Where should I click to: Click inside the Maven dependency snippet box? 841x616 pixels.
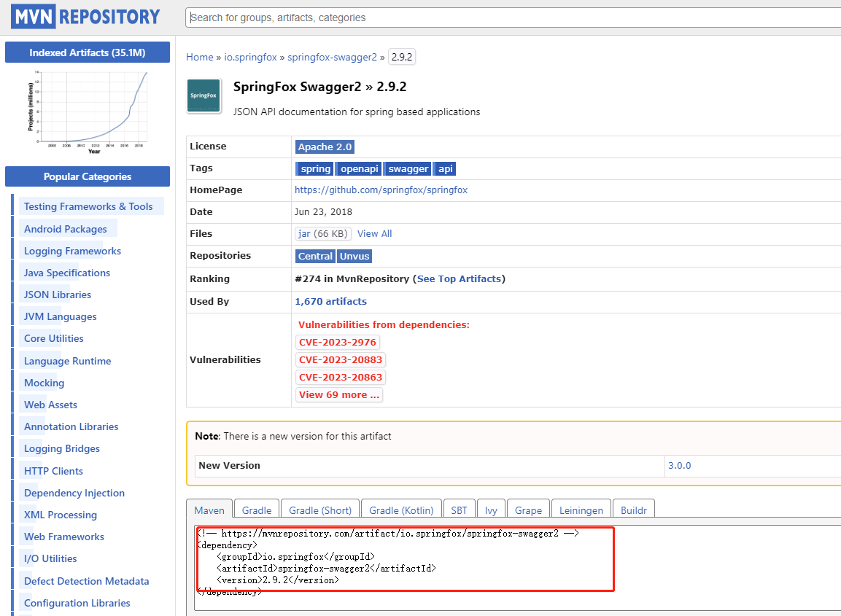coord(518,568)
